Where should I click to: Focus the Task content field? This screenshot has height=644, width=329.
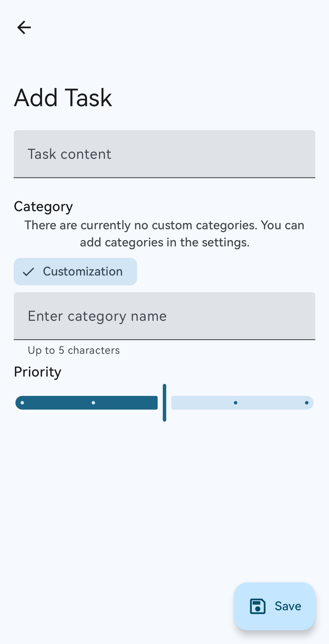164,154
